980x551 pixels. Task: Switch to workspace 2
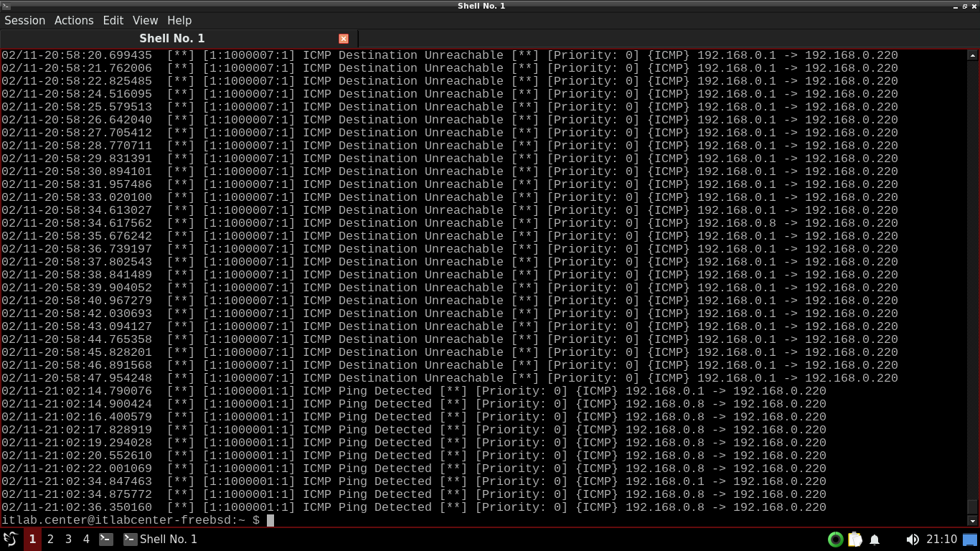50,539
